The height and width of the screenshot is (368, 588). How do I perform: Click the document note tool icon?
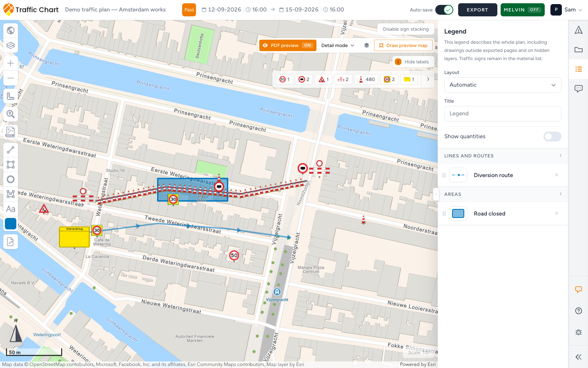tap(11, 242)
